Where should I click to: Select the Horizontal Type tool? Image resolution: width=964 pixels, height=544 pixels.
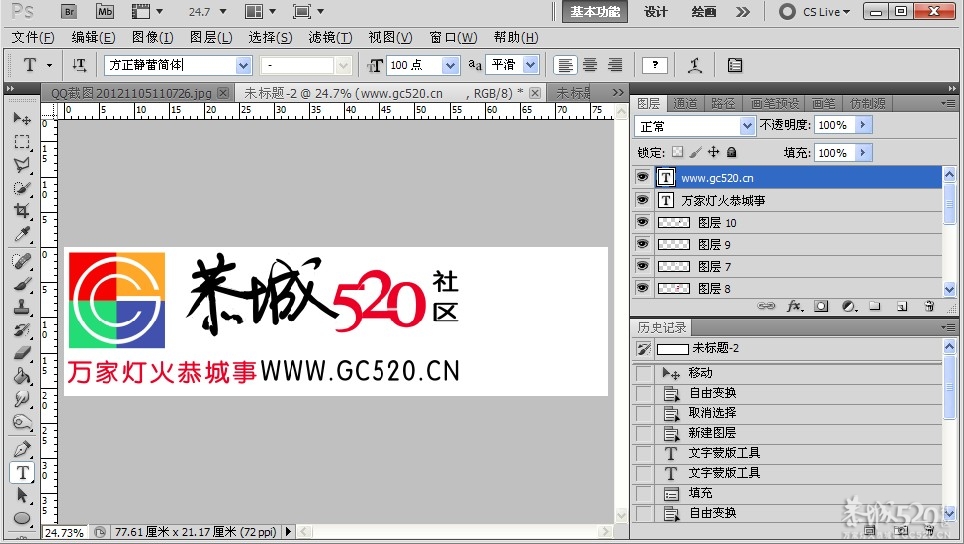tap(22, 472)
